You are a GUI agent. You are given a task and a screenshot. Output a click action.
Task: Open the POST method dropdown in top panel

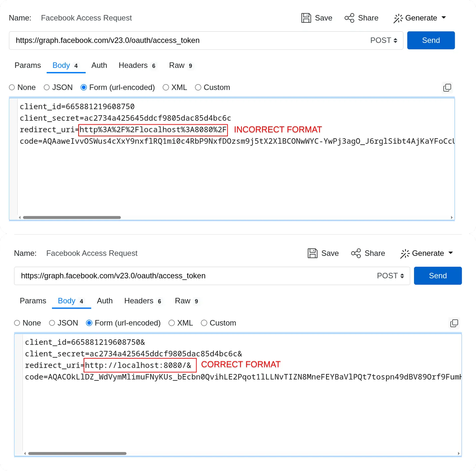point(384,40)
